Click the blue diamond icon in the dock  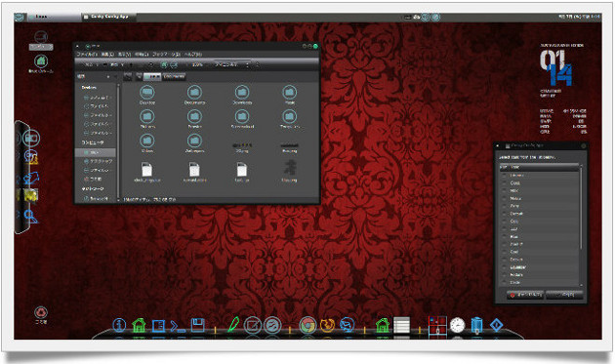click(x=497, y=325)
